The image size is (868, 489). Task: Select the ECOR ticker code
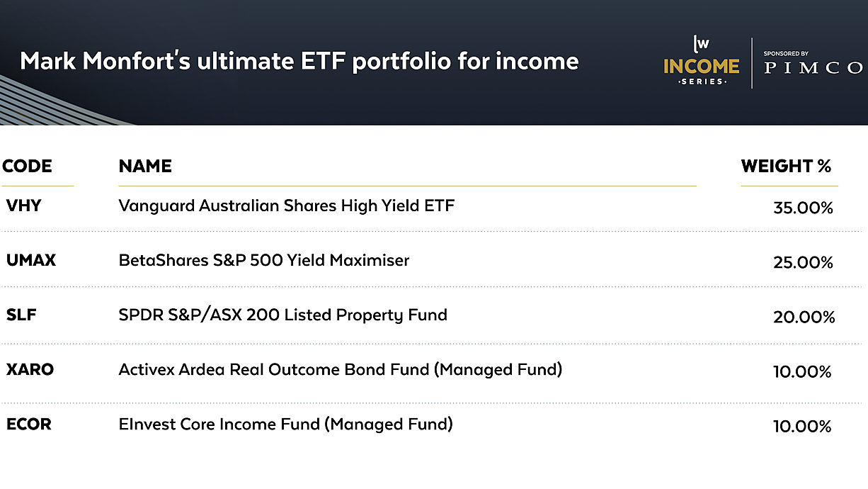click(x=28, y=425)
